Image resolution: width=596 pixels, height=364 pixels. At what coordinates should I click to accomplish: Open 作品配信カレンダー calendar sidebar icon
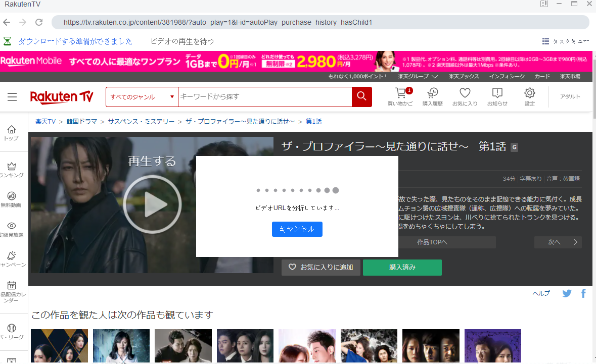click(x=12, y=291)
